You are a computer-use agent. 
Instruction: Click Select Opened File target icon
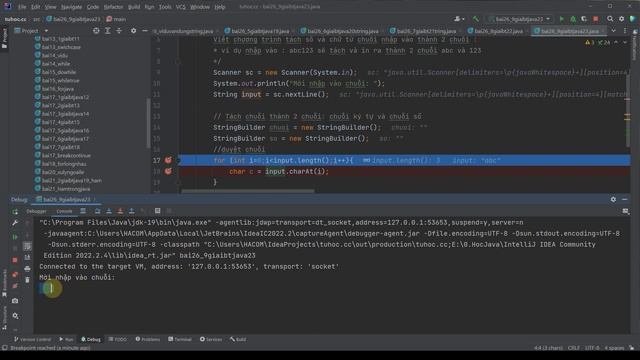[96, 31]
